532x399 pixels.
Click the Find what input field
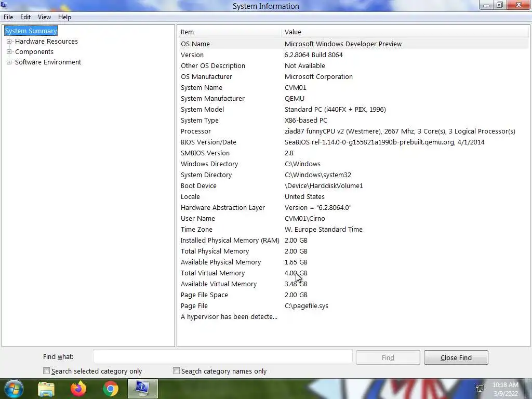(x=223, y=356)
